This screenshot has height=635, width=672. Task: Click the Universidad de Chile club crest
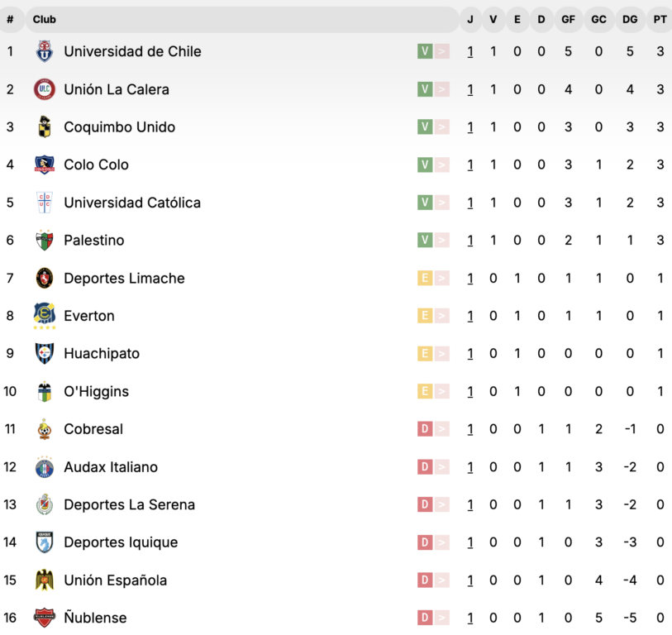click(x=44, y=51)
